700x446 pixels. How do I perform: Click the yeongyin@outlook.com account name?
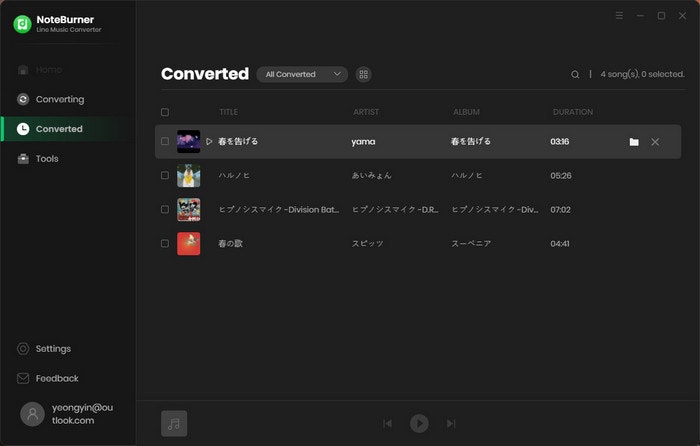(x=82, y=414)
